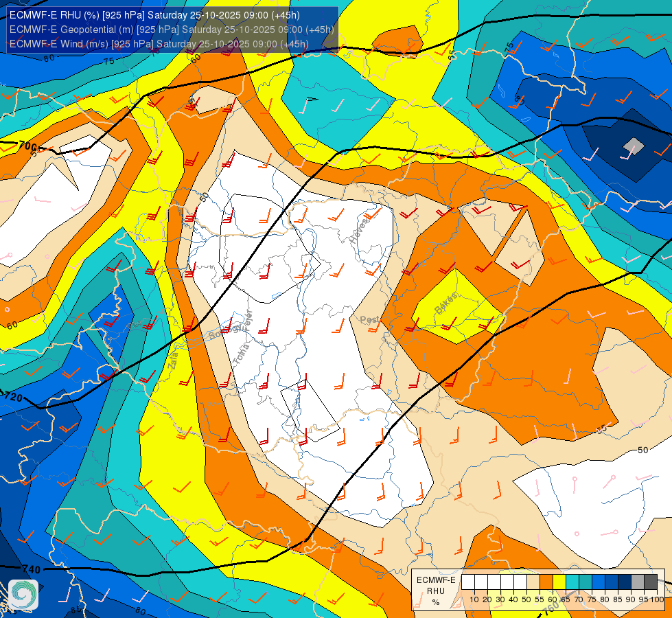Screen dimensions: 672x618
Task: Pick the yellow 60–65% legend swatch
Action: [559, 582]
